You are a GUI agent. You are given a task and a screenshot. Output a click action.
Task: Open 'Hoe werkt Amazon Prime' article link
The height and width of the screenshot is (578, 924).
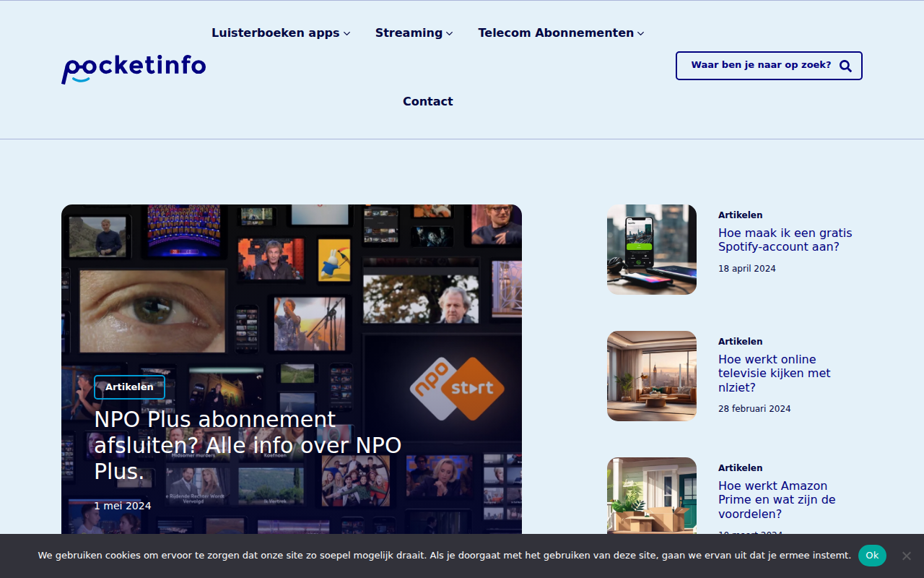click(x=777, y=499)
